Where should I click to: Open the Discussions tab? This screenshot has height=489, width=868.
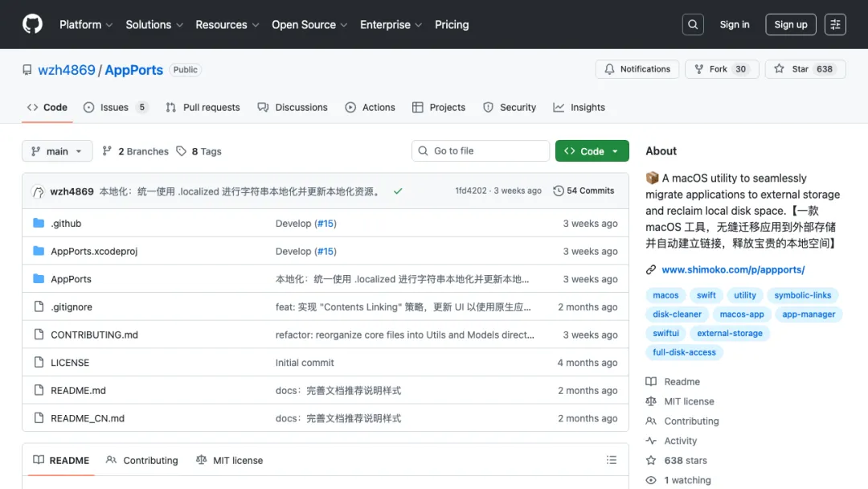point(293,108)
